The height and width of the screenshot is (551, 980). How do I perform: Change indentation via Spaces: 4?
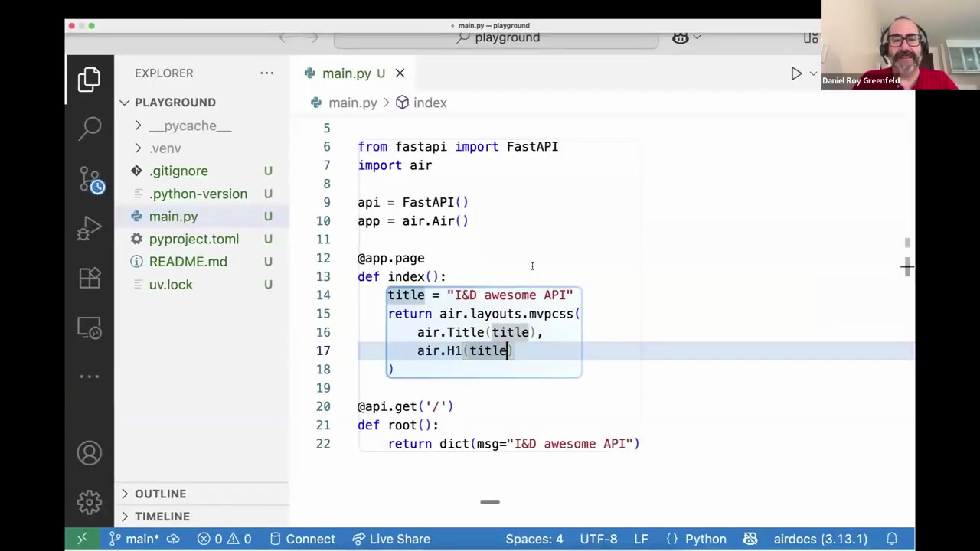pos(534,539)
